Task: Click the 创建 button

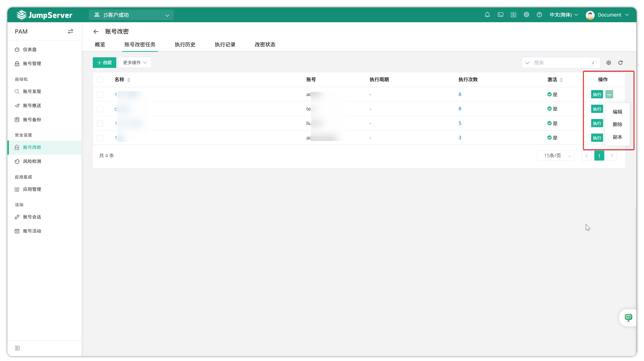Action: tap(104, 62)
